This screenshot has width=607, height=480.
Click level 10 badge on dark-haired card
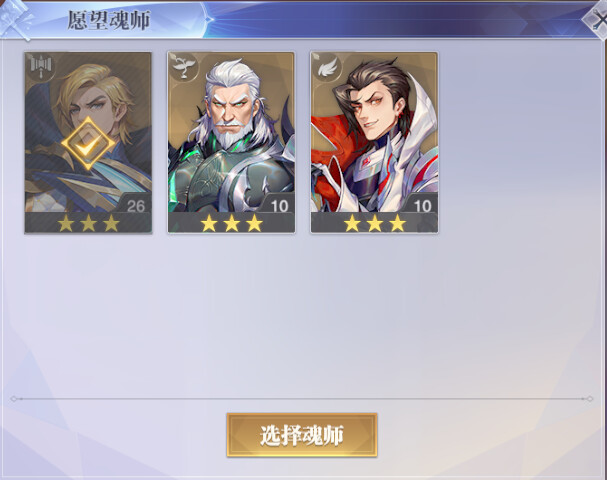pyautogui.click(x=422, y=206)
